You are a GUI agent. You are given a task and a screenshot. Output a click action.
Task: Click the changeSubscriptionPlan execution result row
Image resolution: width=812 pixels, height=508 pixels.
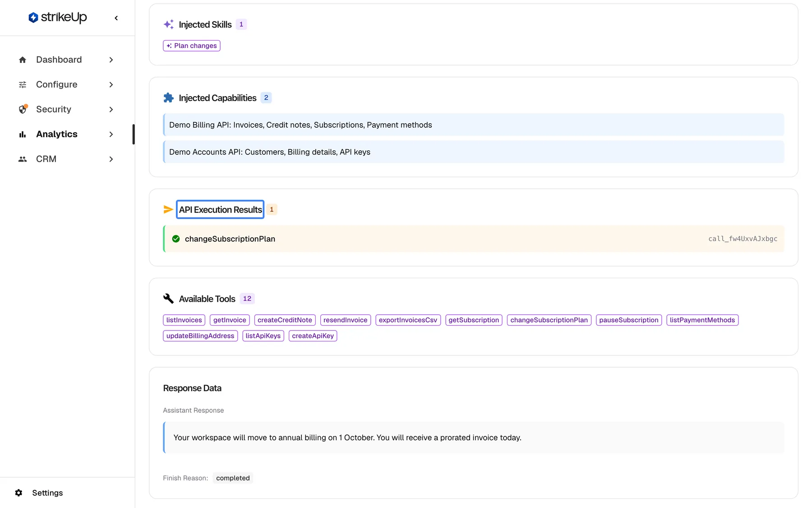coord(474,239)
